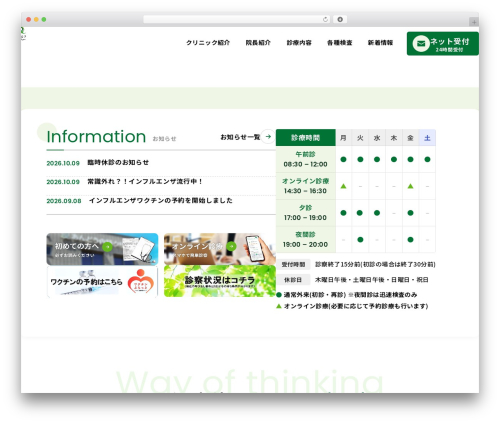Open the 臨時休診のお知らせ news item

point(118,163)
